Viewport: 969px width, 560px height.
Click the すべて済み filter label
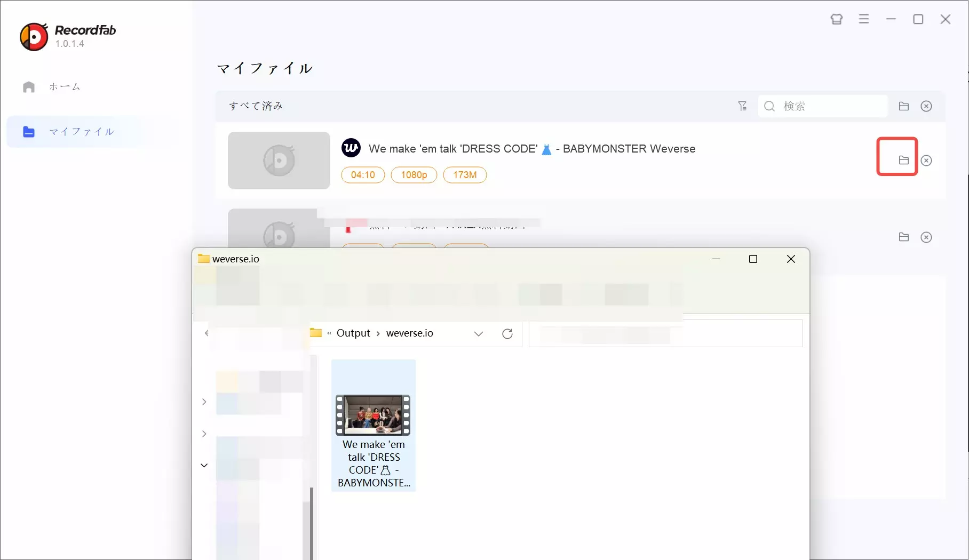(x=256, y=106)
